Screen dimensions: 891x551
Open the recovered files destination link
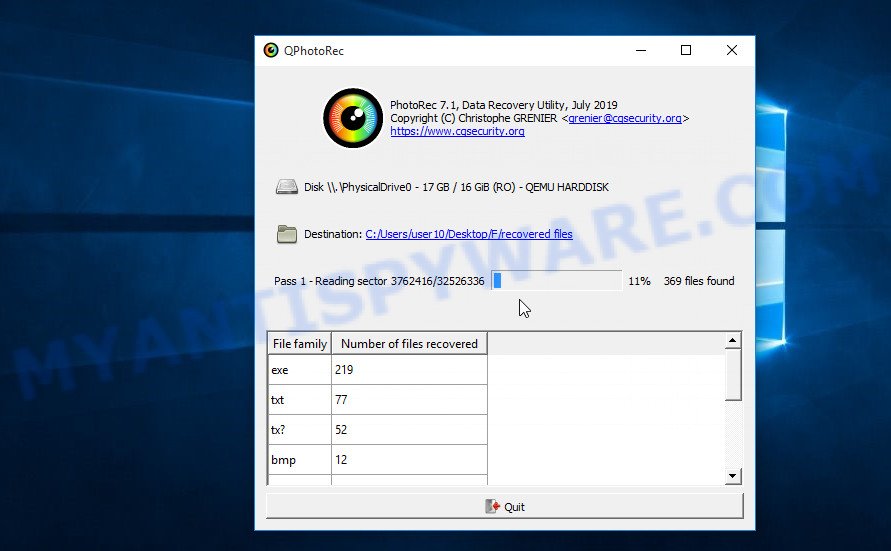click(x=469, y=234)
